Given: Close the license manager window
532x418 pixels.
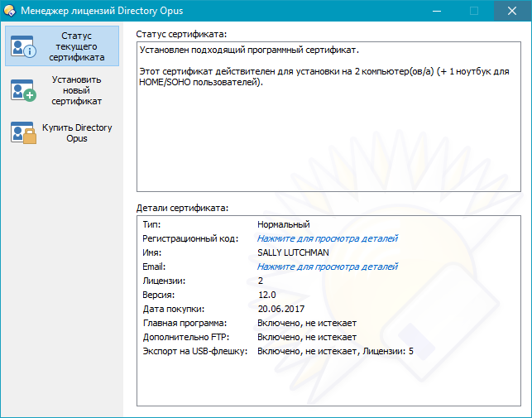Looking at the screenshot, I should (x=512, y=11).
